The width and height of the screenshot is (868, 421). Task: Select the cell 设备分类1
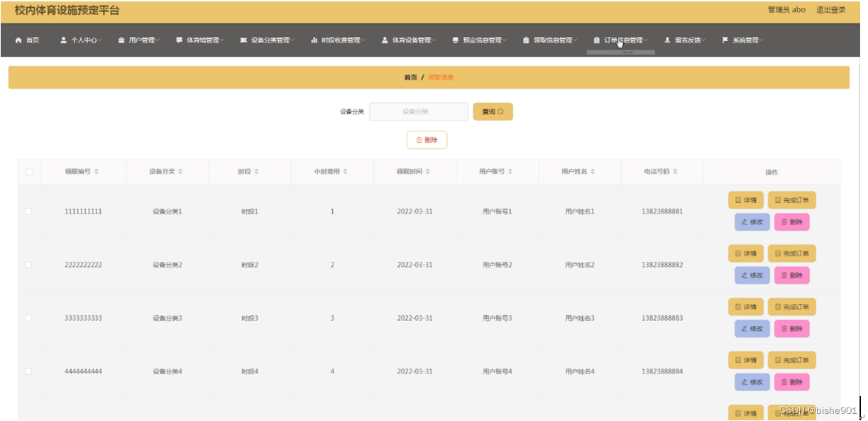click(x=167, y=212)
